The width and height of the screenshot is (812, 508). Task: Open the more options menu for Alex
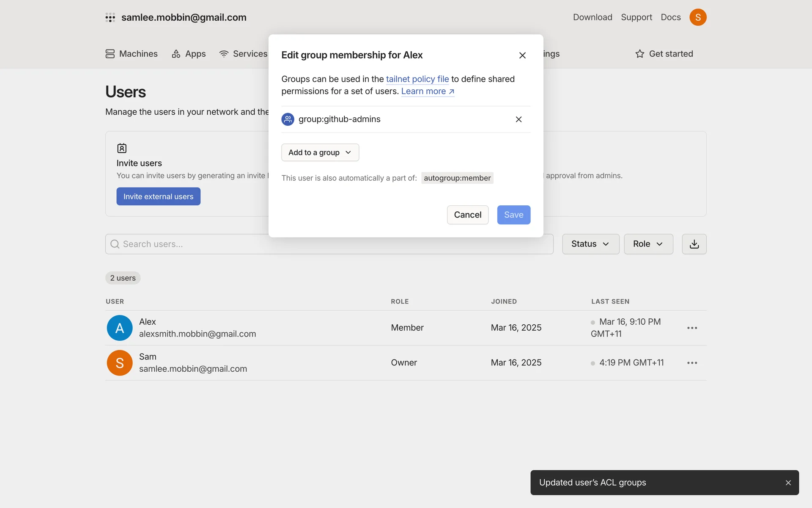[x=692, y=328]
